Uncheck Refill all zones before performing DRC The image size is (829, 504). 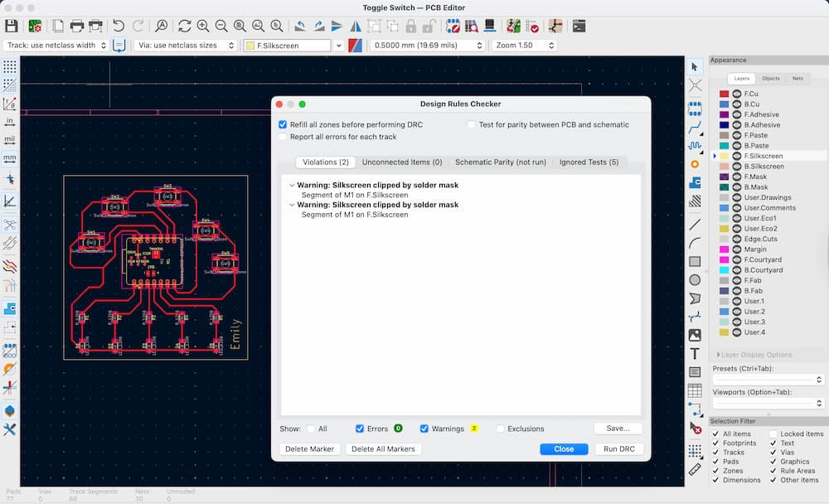point(284,124)
